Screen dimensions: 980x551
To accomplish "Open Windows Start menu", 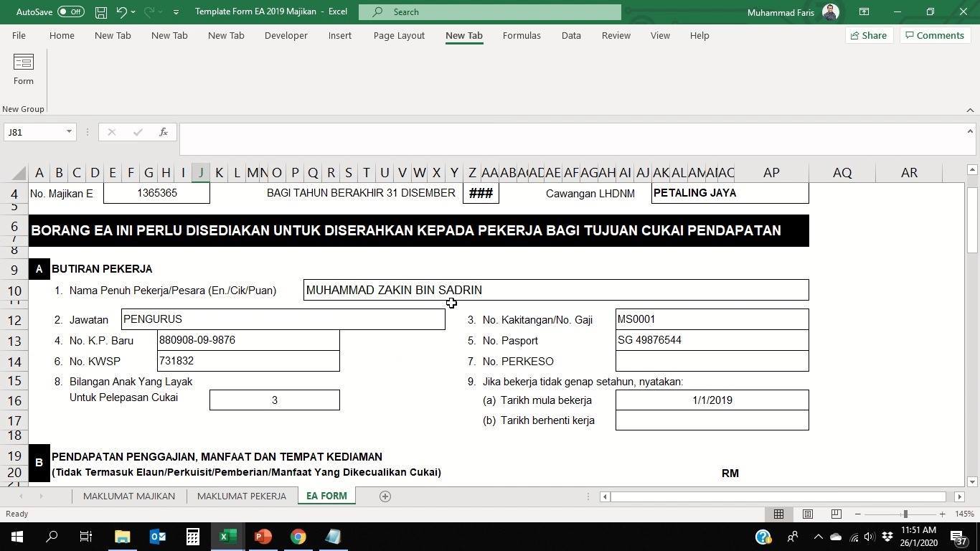I will [x=17, y=537].
